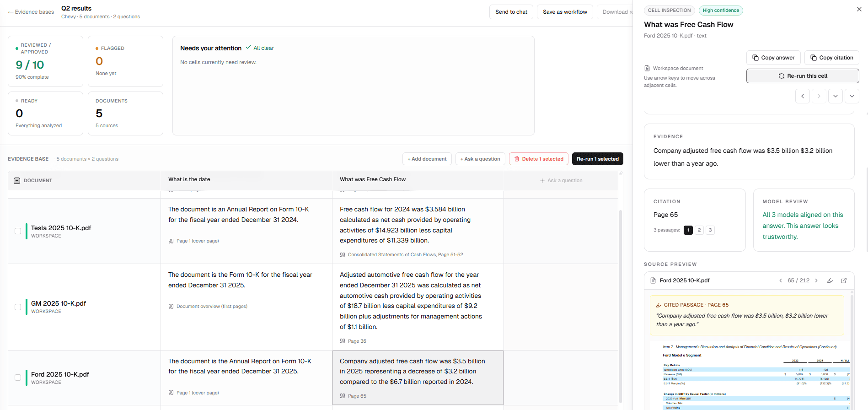This screenshot has height=410, width=868.
Task: Click the Citation 'Page 65' text
Action: pos(665,215)
